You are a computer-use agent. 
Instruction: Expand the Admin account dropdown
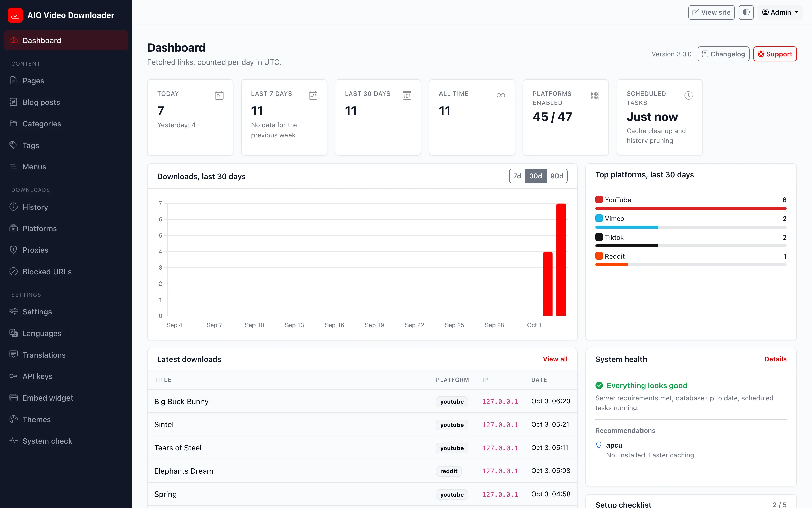point(780,12)
